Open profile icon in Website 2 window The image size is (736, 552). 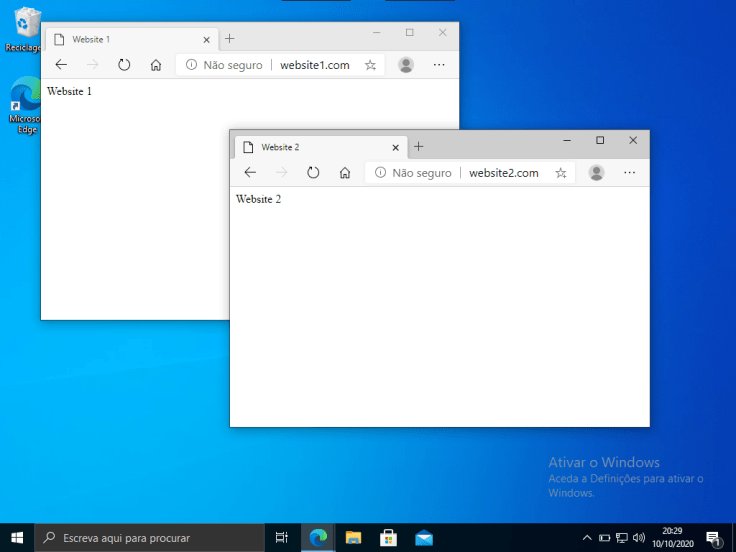[x=596, y=173]
